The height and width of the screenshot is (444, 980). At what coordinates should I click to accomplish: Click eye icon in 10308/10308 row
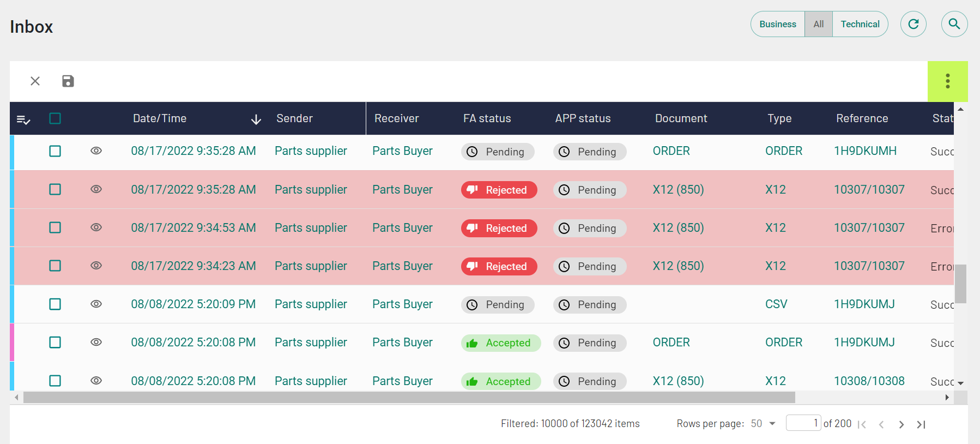96,381
